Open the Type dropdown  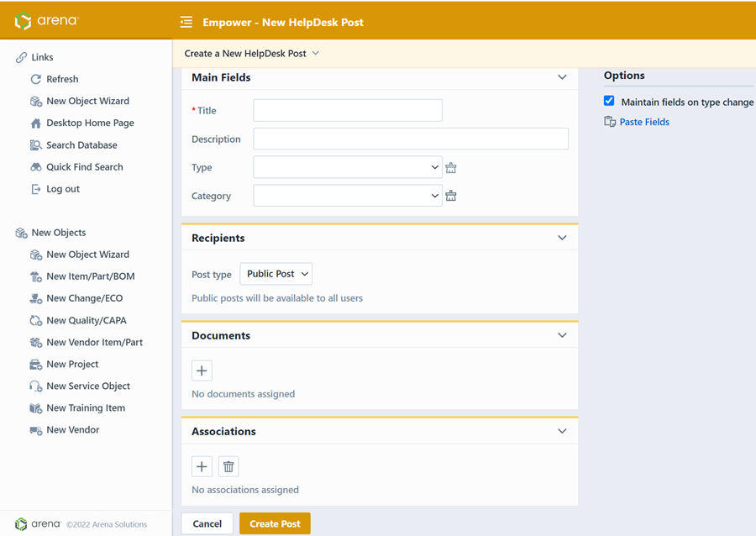coord(348,167)
